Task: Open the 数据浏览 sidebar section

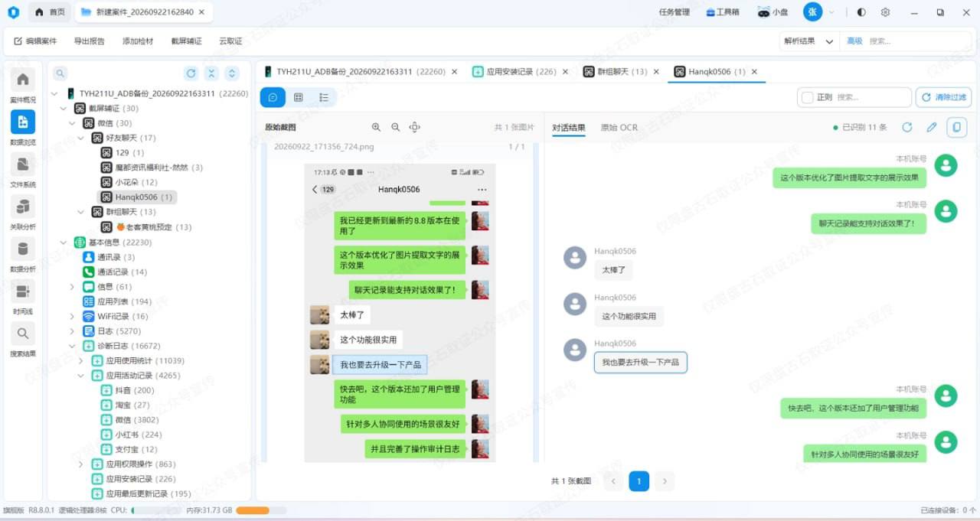Action: 22,128
